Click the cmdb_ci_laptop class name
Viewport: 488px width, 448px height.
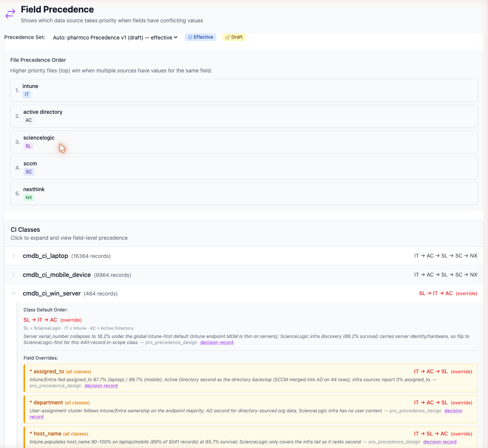click(45, 256)
